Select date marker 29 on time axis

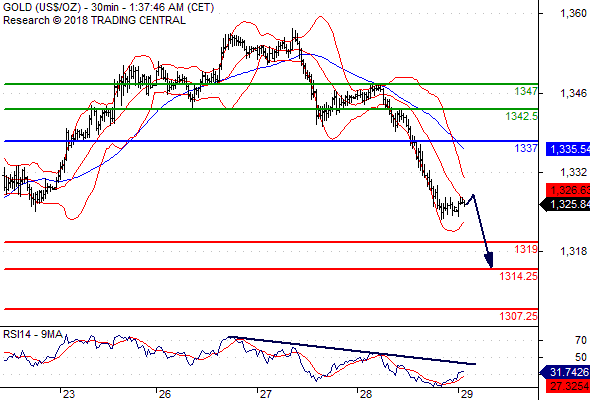(466, 394)
